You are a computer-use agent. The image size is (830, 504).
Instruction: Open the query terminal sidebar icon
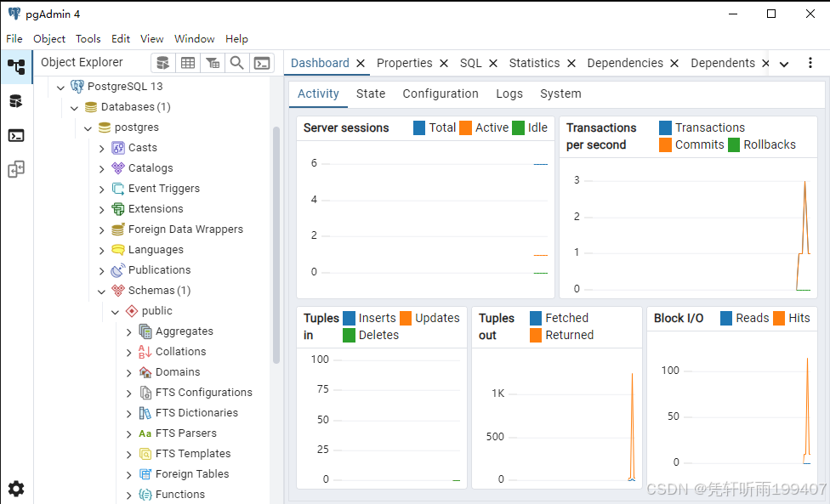pos(16,136)
